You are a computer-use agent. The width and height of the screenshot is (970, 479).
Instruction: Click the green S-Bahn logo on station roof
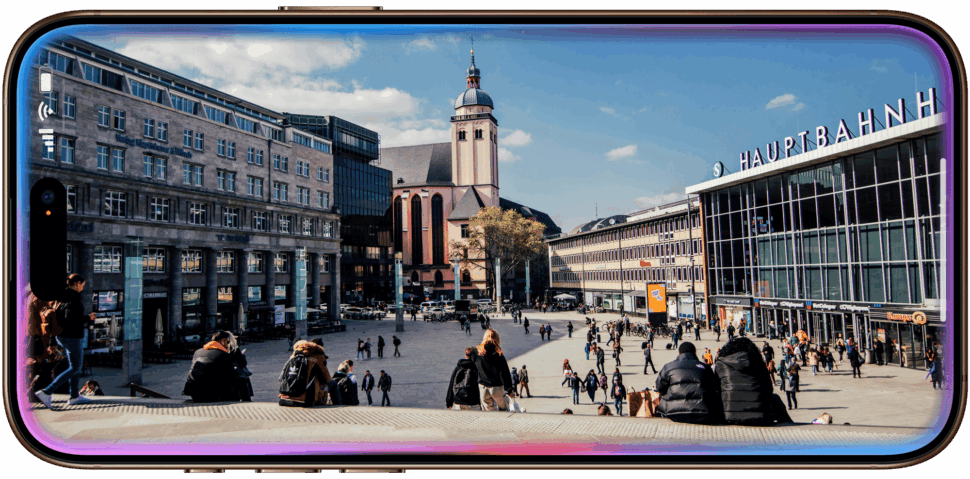pos(717,169)
